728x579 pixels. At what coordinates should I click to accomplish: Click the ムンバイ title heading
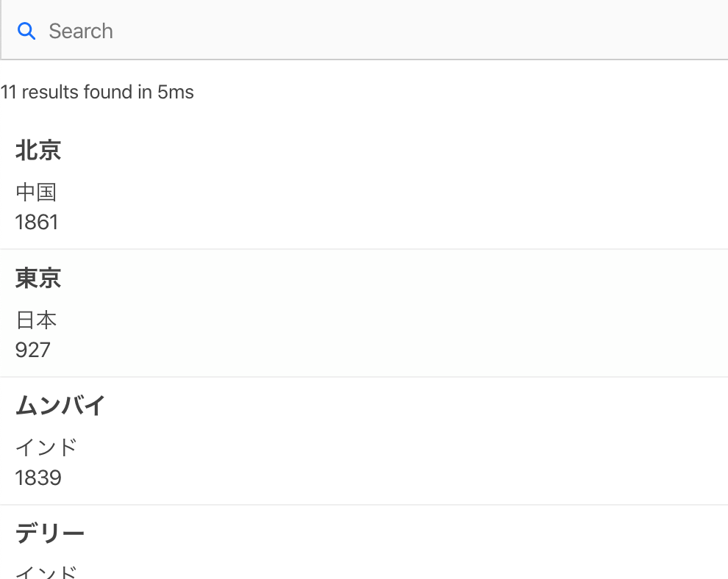pyautogui.click(x=60, y=406)
